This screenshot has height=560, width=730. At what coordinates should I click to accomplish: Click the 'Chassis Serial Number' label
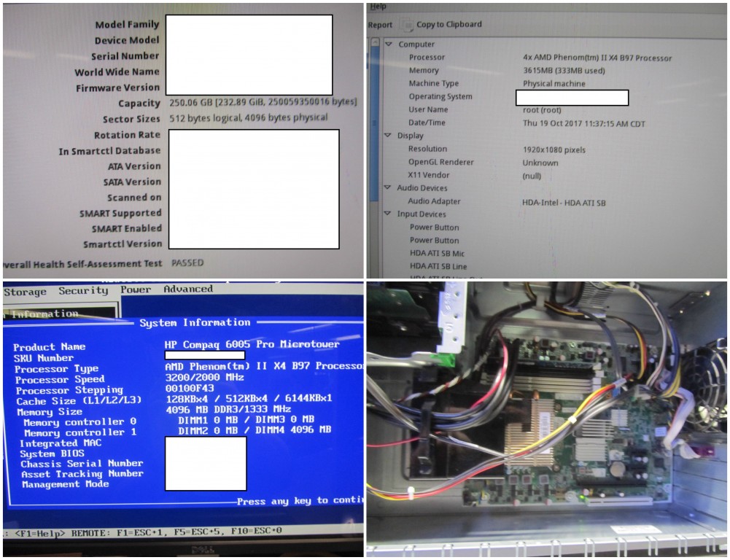click(x=82, y=464)
